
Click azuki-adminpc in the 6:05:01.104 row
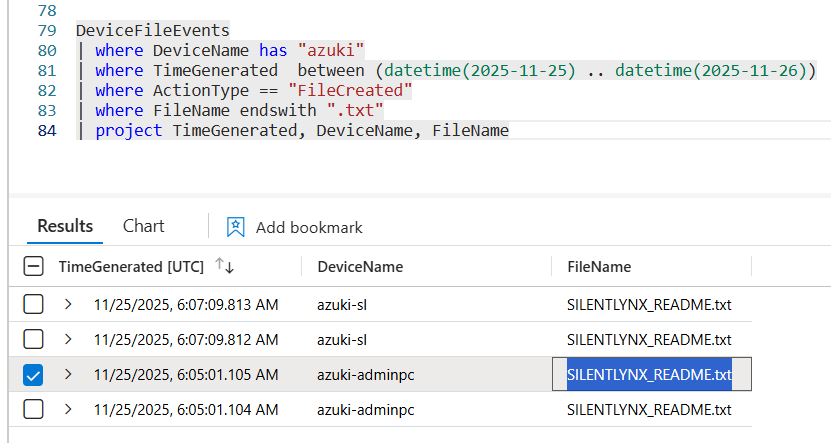366,410
